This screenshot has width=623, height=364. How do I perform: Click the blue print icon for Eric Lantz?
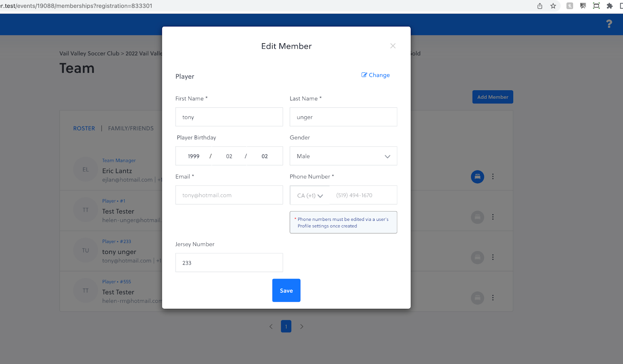coord(477,177)
